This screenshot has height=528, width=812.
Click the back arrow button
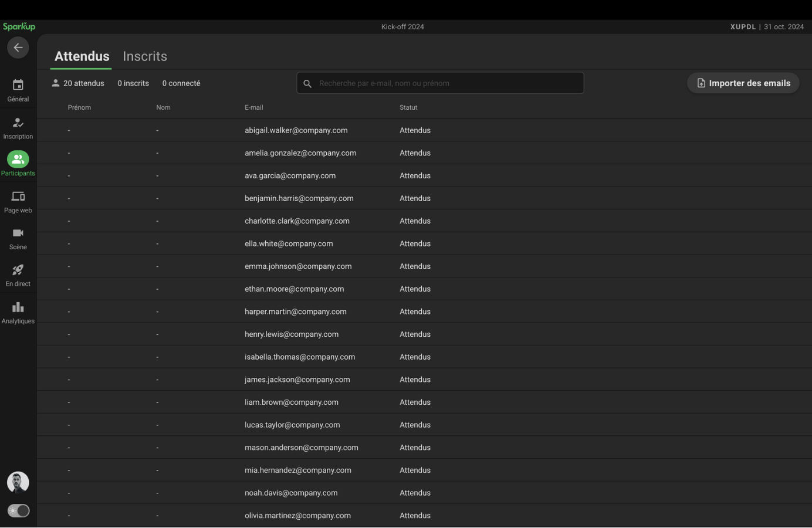coord(18,48)
